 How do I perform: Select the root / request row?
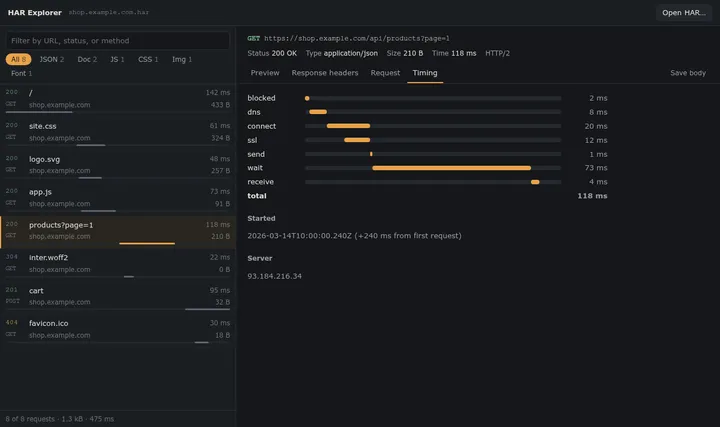click(x=118, y=101)
